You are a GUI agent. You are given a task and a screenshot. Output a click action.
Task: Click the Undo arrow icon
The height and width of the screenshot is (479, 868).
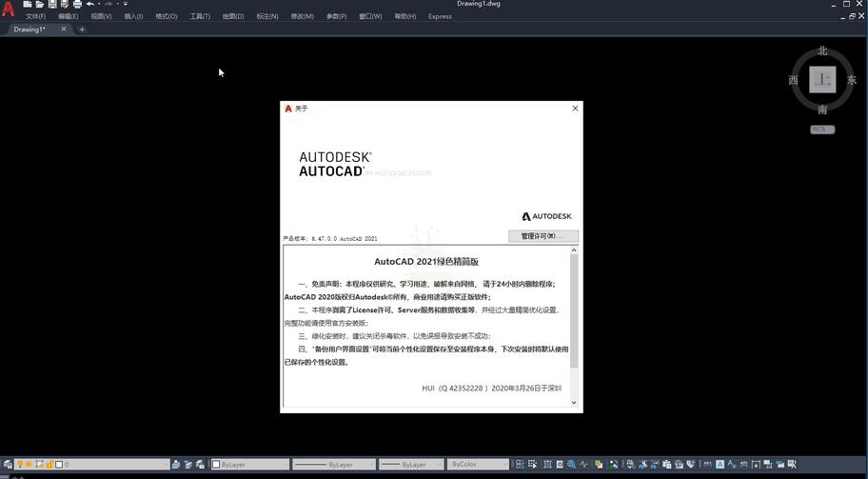tap(89, 4)
